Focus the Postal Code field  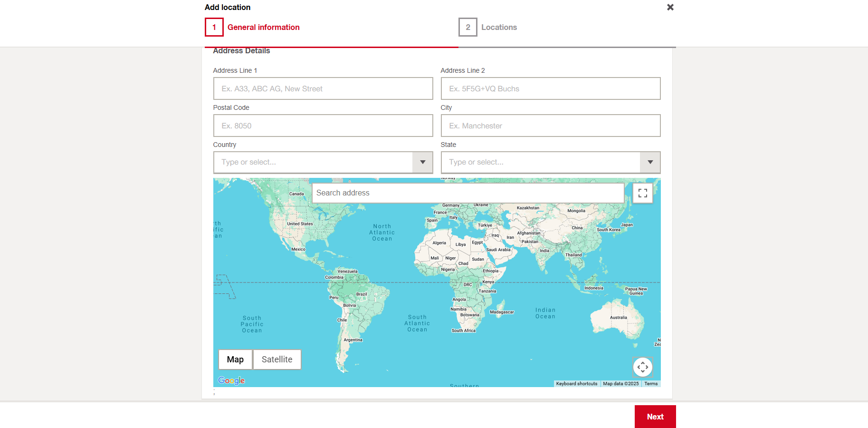[323, 126]
